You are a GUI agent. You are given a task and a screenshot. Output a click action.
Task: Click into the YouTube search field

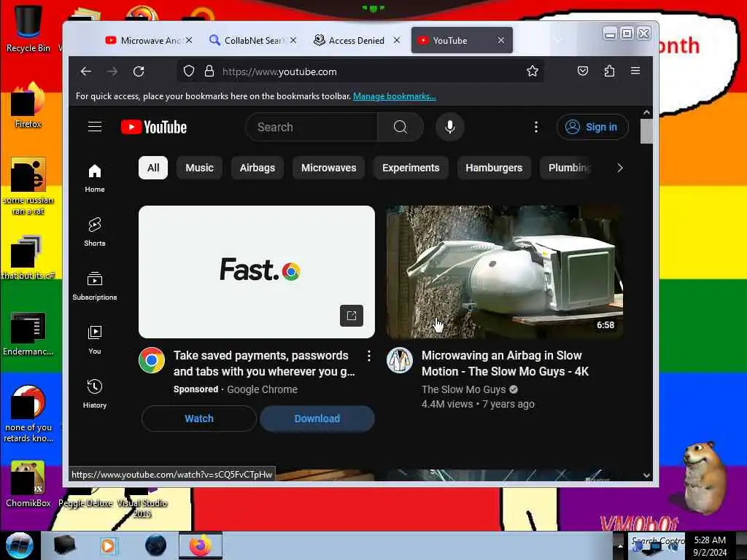pyautogui.click(x=312, y=127)
